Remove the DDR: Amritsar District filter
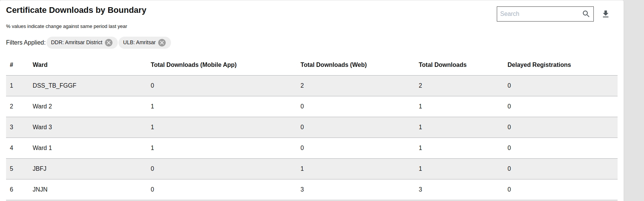The height and width of the screenshot is (201, 644). point(109,43)
